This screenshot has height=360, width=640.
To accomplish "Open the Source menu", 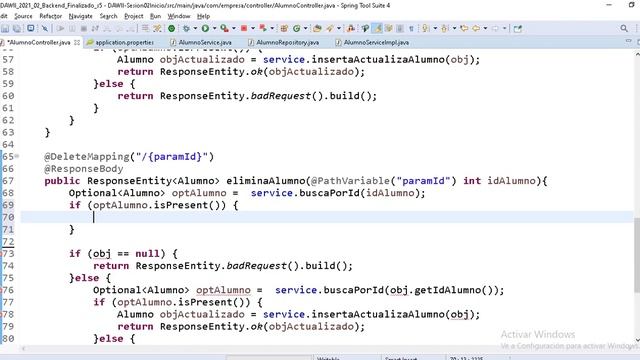I will pos(23,16).
